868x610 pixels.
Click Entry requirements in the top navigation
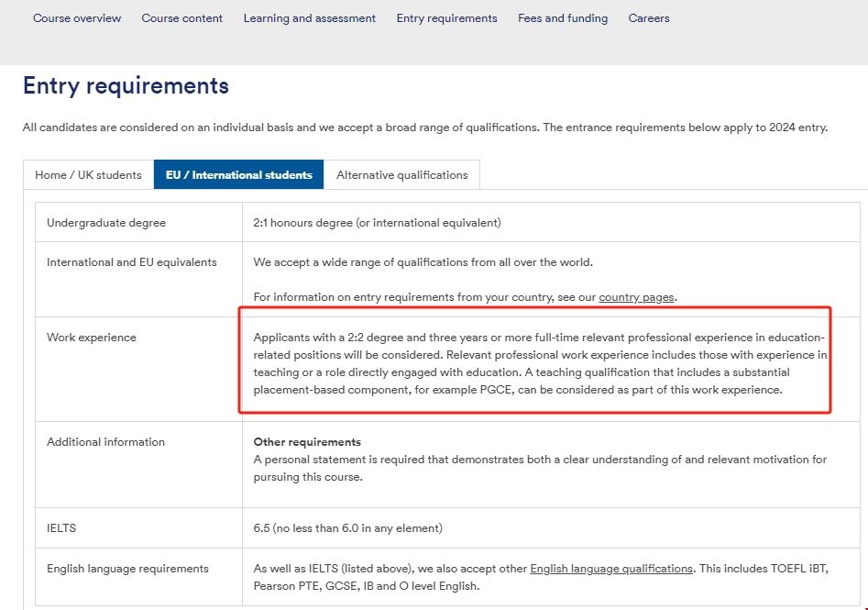[446, 18]
